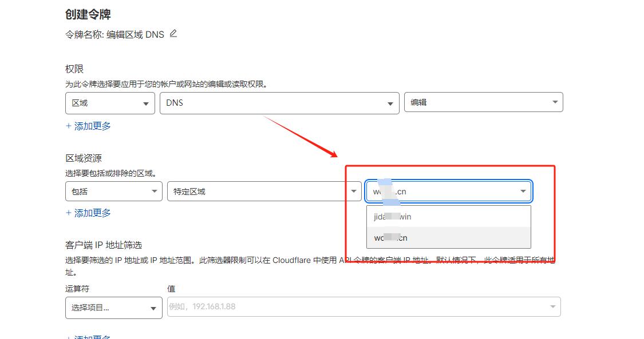Click the chevron arrow on the 特定区域 selector
Image resolution: width=644 pixels, height=339 pixels.
(x=353, y=191)
